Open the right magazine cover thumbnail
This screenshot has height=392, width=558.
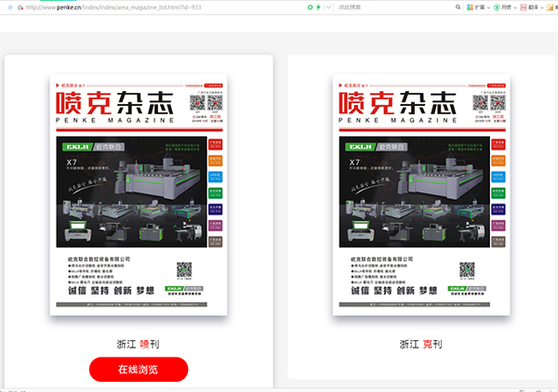coord(420,195)
